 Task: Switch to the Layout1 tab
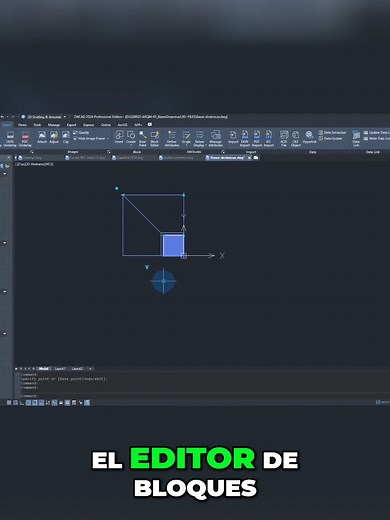(60, 369)
